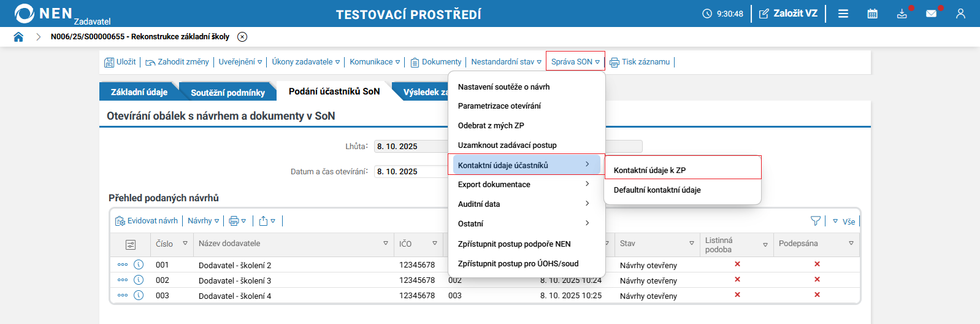This screenshot has height=324, width=980.
Task: Click the Lhůta date field
Action: click(411, 146)
